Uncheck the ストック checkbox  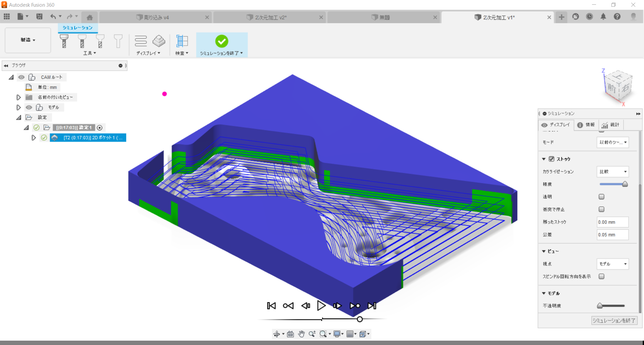coord(551,159)
